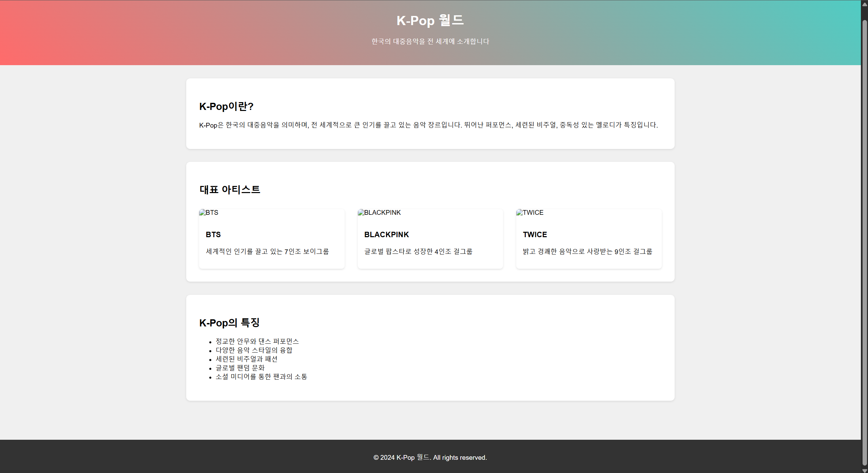Image resolution: width=868 pixels, height=473 pixels.
Task: Click the scrollbar up arrow
Action: (865, 4)
